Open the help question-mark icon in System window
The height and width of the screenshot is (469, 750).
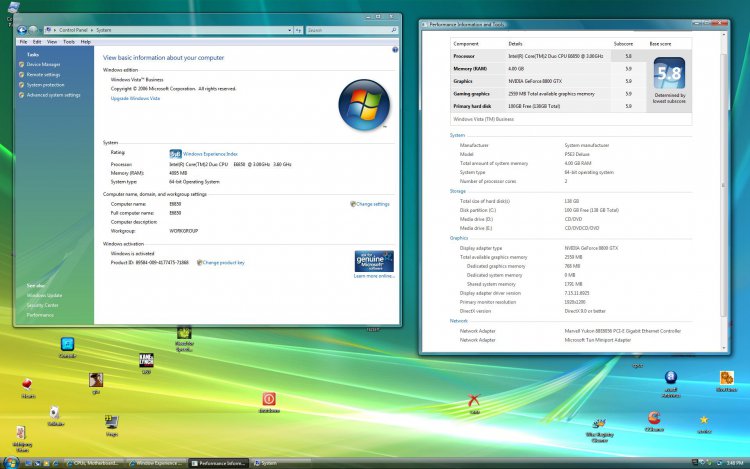[x=395, y=50]
